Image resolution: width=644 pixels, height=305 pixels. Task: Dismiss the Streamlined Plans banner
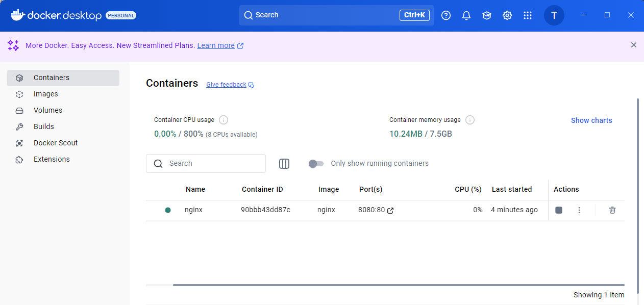click(x=634, y=45)
